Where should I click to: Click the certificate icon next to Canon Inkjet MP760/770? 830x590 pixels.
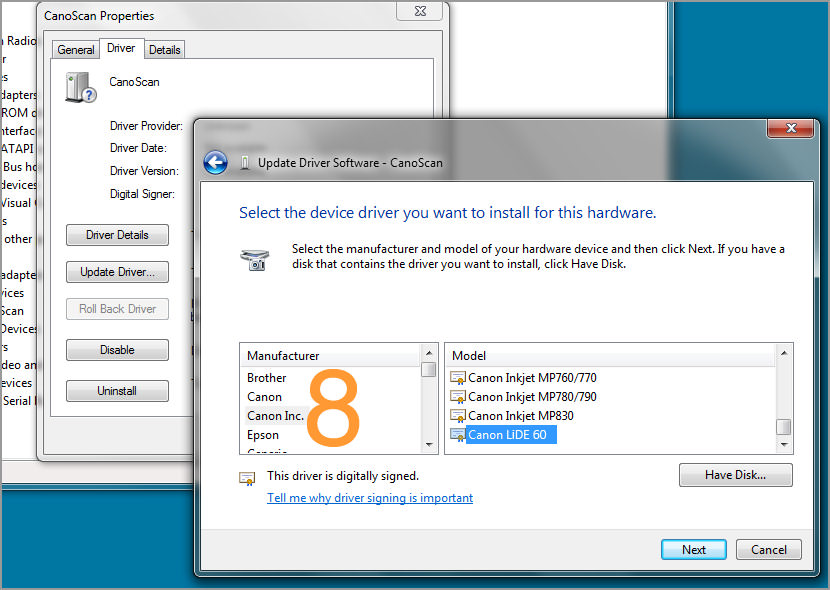[458, 378]
